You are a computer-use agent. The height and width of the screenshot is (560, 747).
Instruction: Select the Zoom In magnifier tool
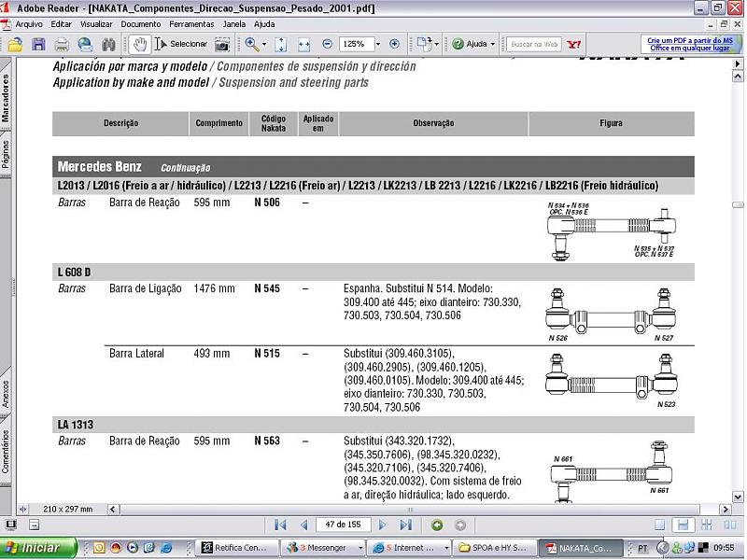[x=251, y=44]
